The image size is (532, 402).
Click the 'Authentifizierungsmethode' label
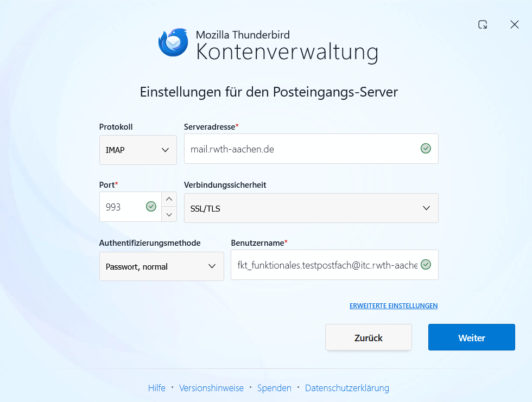[150, 243]
